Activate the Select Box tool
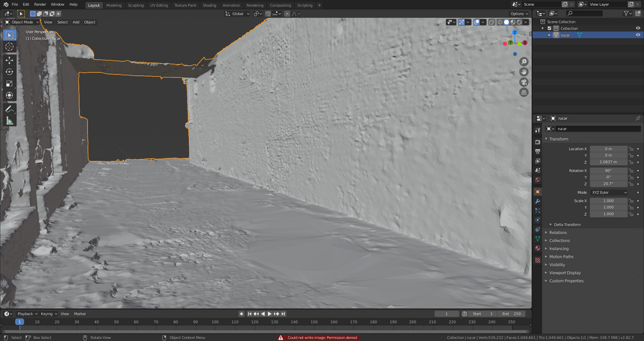 (9, 35)
